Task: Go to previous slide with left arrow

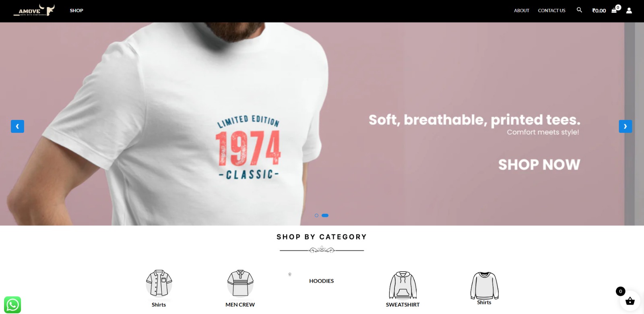Action: point(17,126)
